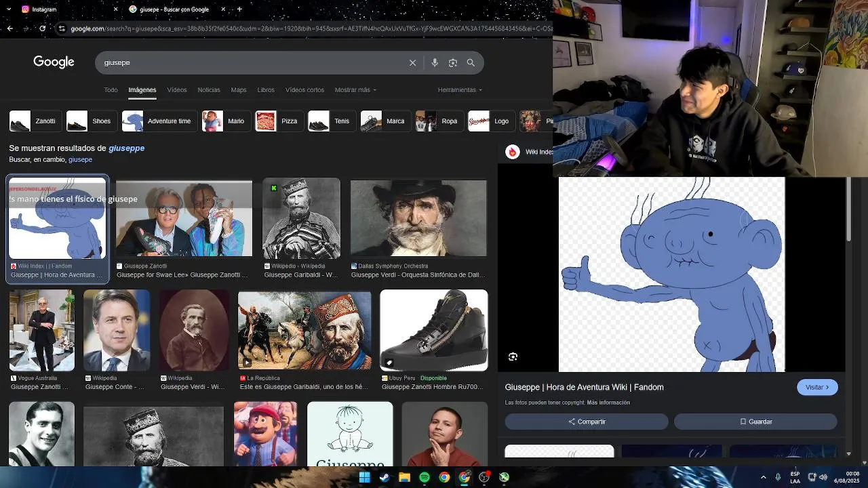Open Giuseppe Zanotti black sneaker thumbnail
The height and width of the screenshot is (488, 868).
(434, 330)
